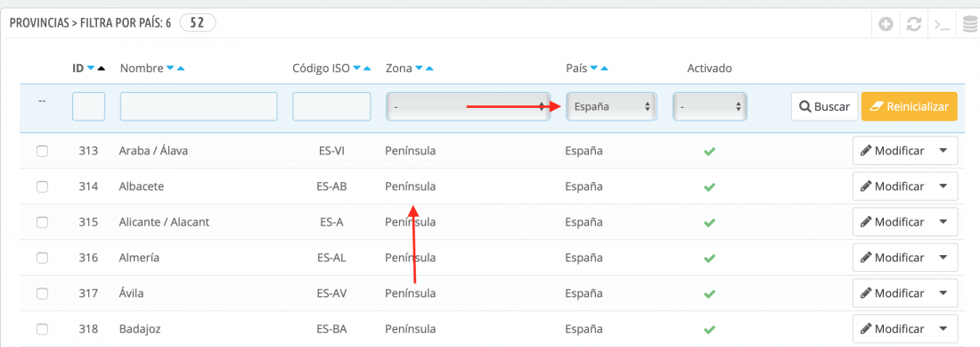Viewport: 980px width, 347px height.
Task: Tick the checkbox for Badajoz
Action: coord(42,329)
